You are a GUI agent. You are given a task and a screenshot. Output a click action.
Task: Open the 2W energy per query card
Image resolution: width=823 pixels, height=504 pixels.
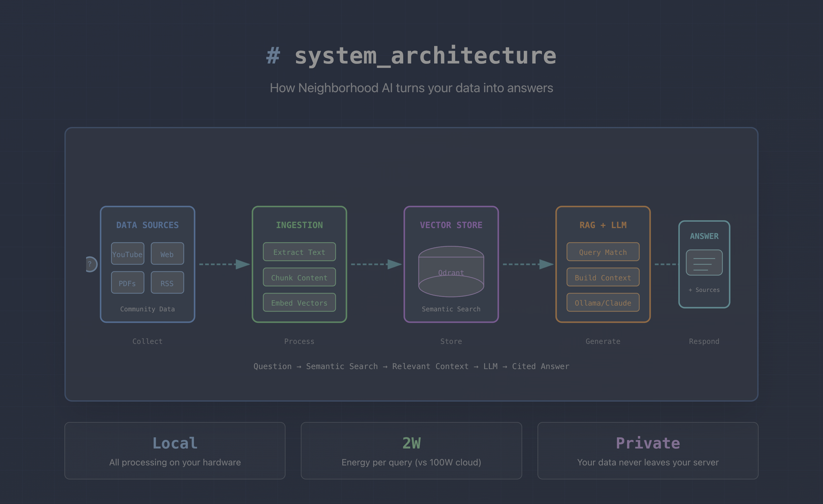[x=411, y=451]
